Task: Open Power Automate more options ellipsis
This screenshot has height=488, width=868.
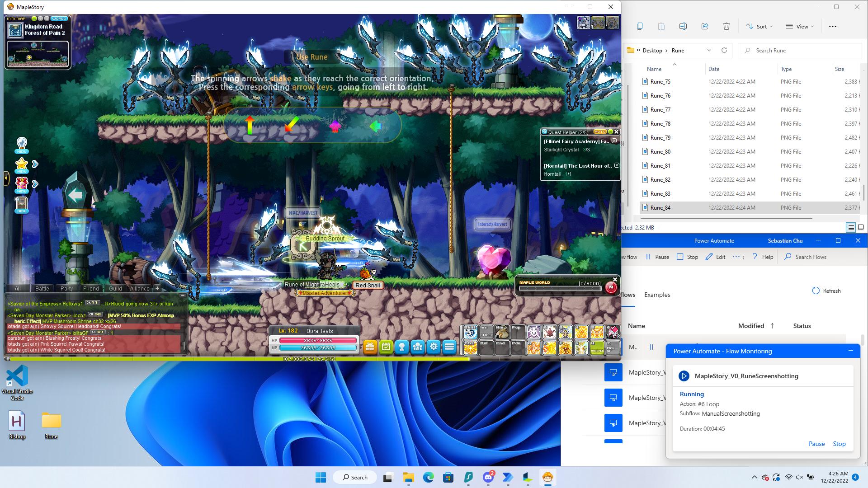Action: pos(736,257)
